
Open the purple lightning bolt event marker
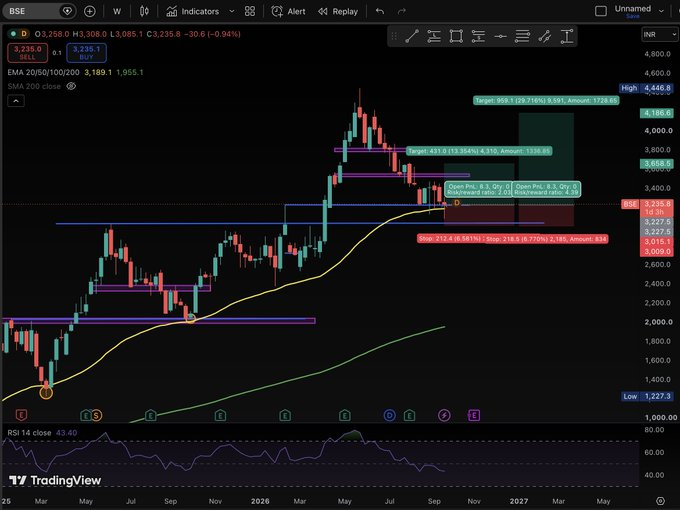pos(444,415)
